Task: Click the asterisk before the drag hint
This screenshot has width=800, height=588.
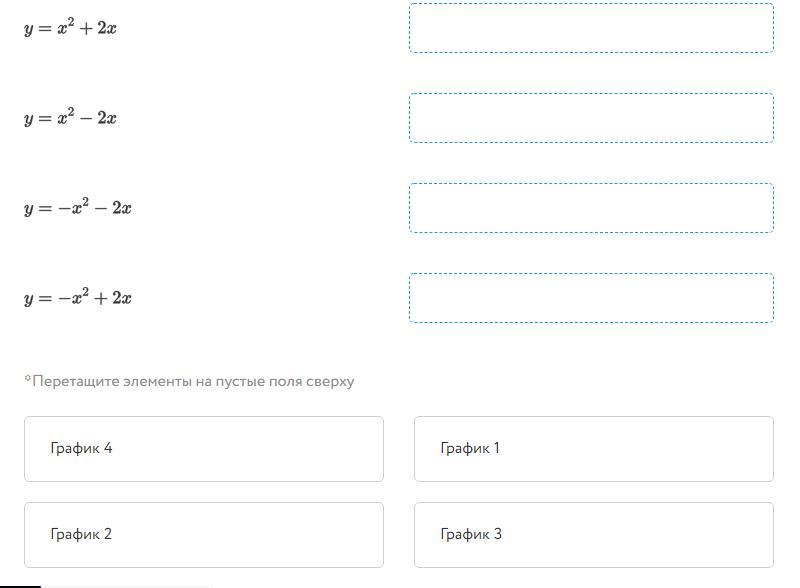Action: [27, 379]
